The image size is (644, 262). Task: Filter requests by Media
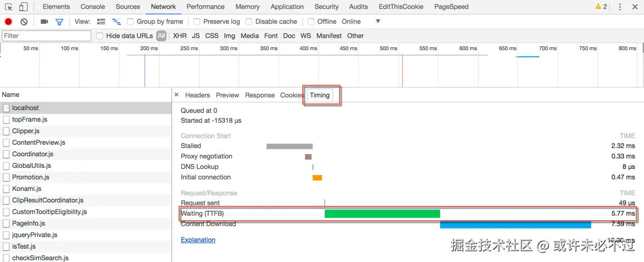click(x=249, y=36)
